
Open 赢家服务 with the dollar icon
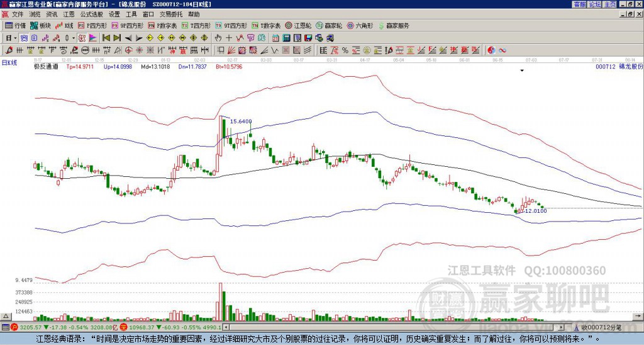[x=394, y=25]
